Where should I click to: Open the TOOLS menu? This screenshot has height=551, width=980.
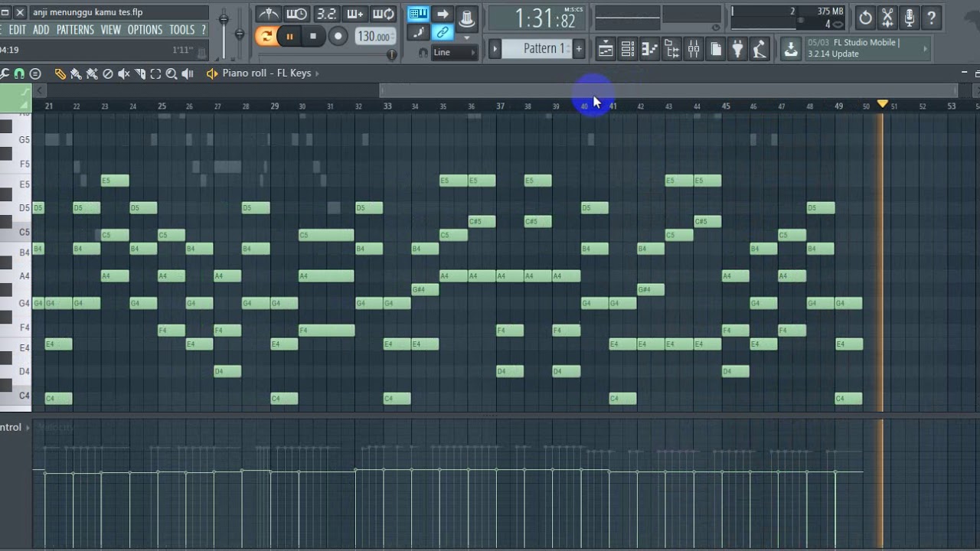pyautogui.click(x=181, y=29)
